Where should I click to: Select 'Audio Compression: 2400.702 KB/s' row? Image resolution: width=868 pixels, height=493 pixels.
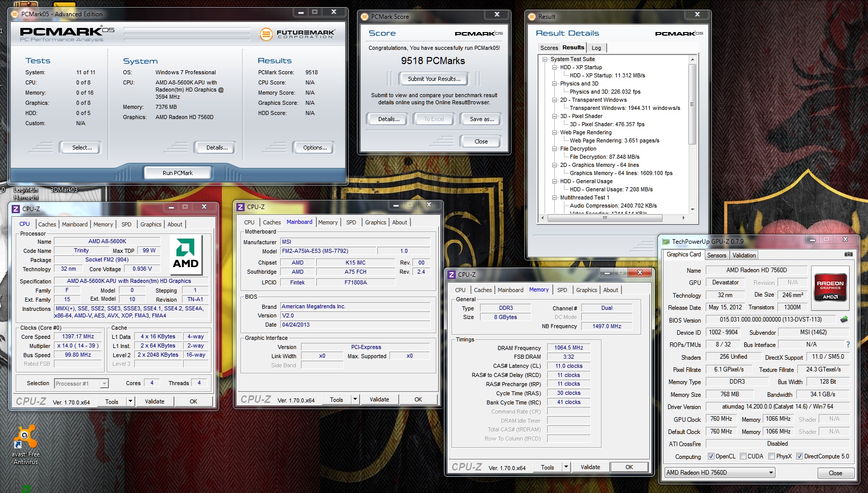point(613,206)
